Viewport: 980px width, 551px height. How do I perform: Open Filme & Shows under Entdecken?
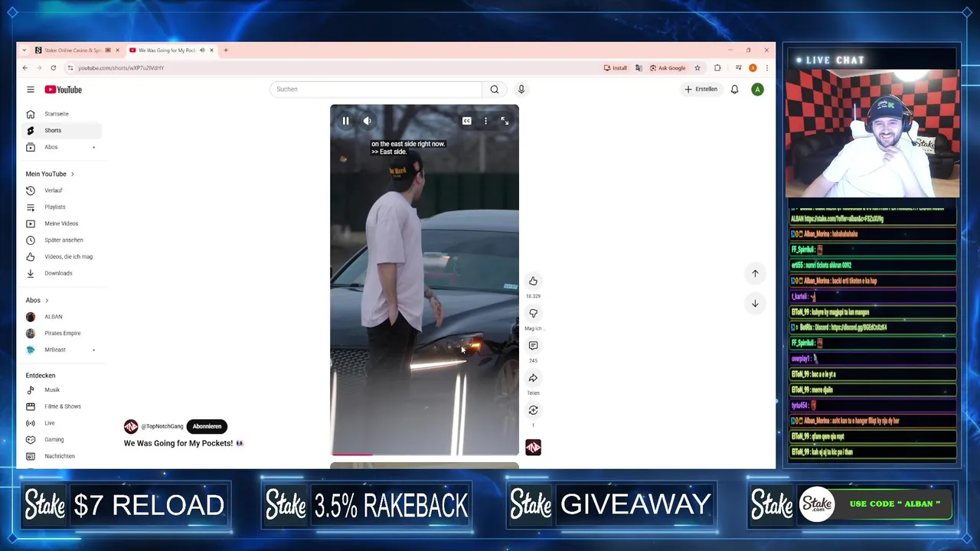[x=61, y=406]
